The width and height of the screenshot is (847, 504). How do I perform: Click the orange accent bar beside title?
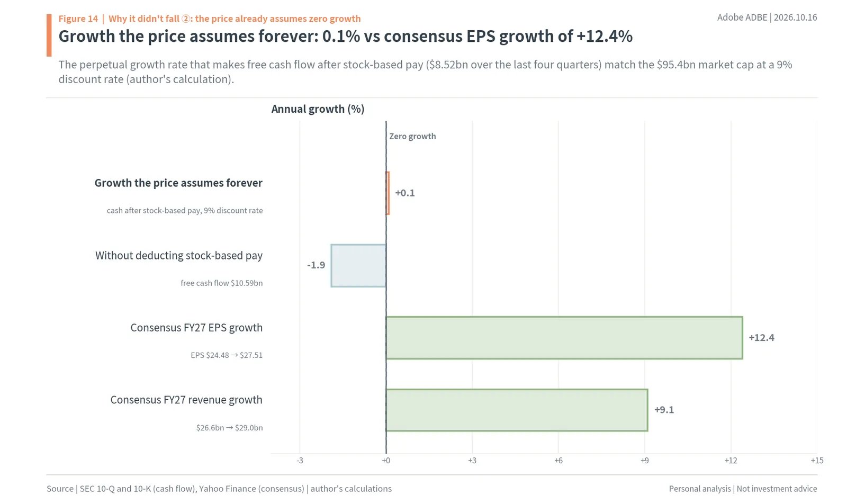click(x=49, y=35)
